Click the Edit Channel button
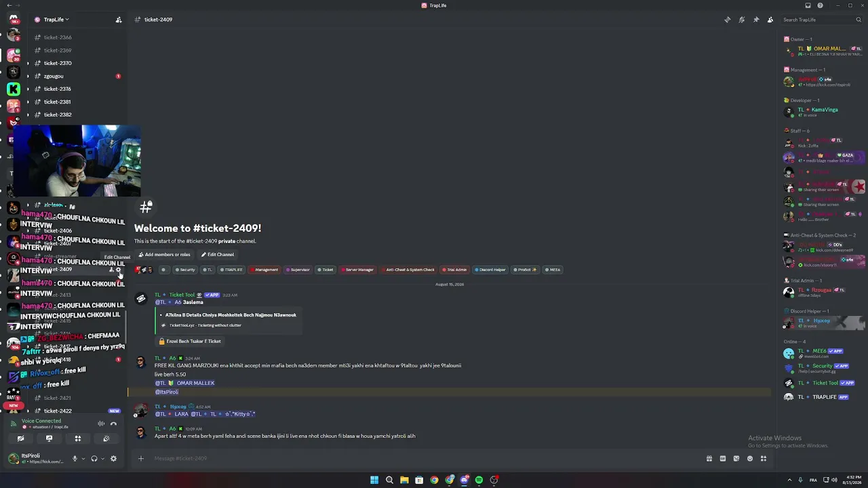The image size is (868, 488). point(218,255)
